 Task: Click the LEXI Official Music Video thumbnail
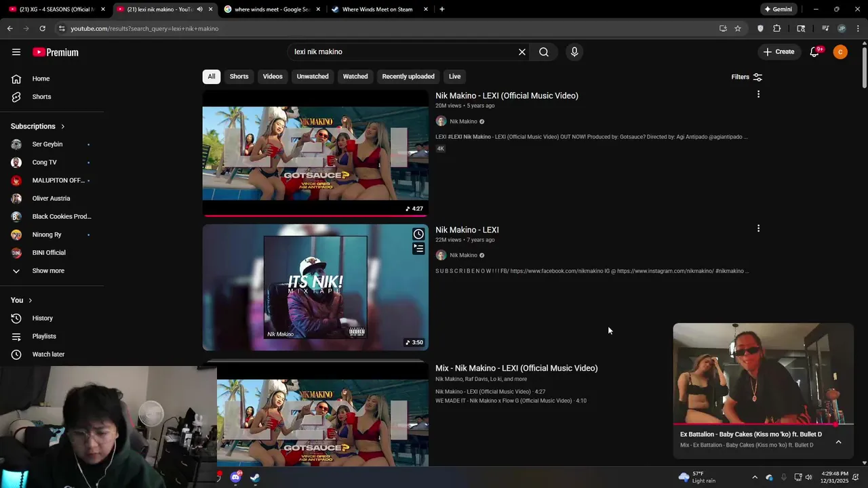(315, 153)
